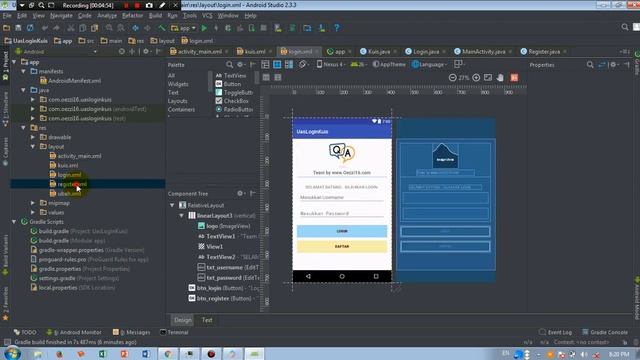Click zoom in plus in design editor
640x360 pixels.
(476, 78)
